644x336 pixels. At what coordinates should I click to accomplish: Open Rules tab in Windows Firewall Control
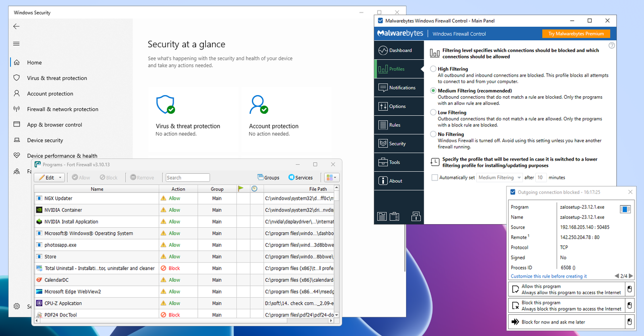tap(399, 125)
